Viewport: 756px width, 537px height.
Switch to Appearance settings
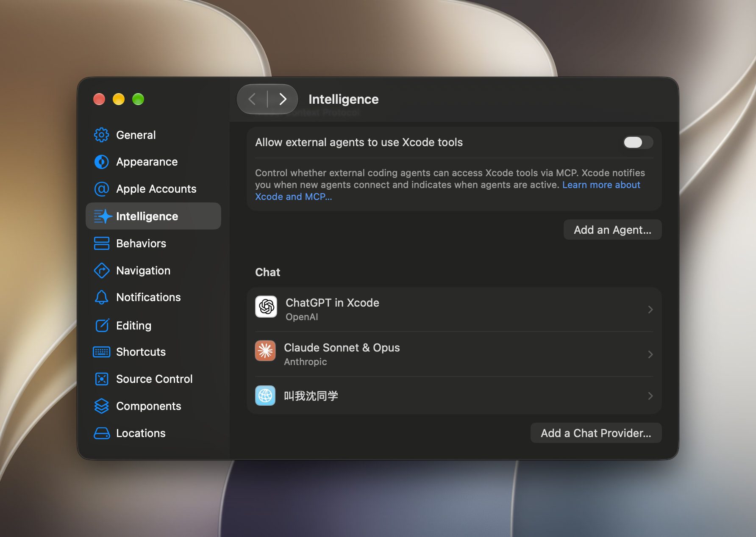(x=153, y=162)
